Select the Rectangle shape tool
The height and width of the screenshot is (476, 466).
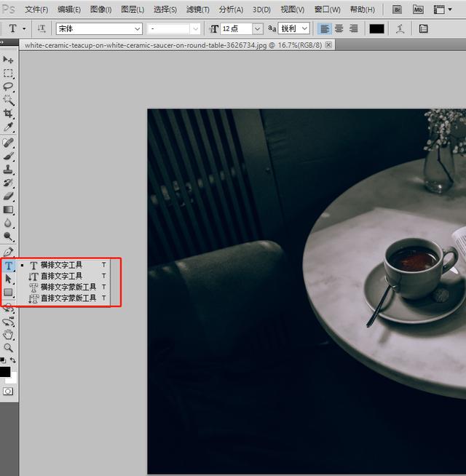pos(8,292)
